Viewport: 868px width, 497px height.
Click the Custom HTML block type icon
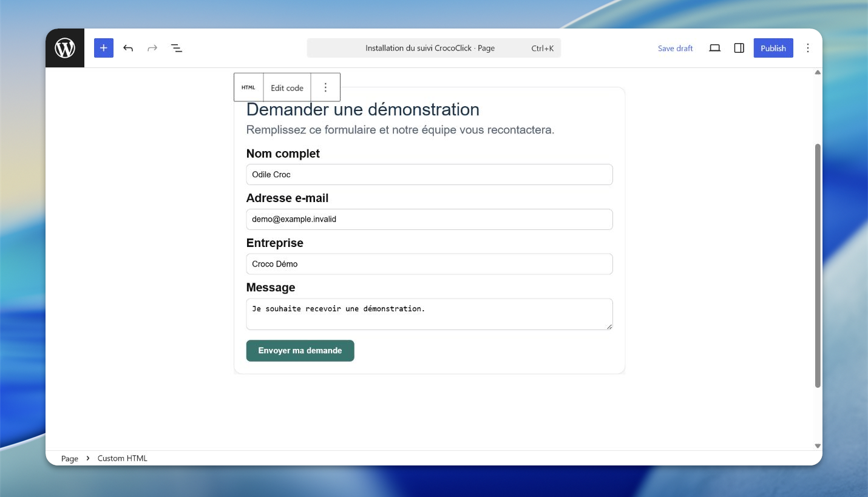coord(249,87)
